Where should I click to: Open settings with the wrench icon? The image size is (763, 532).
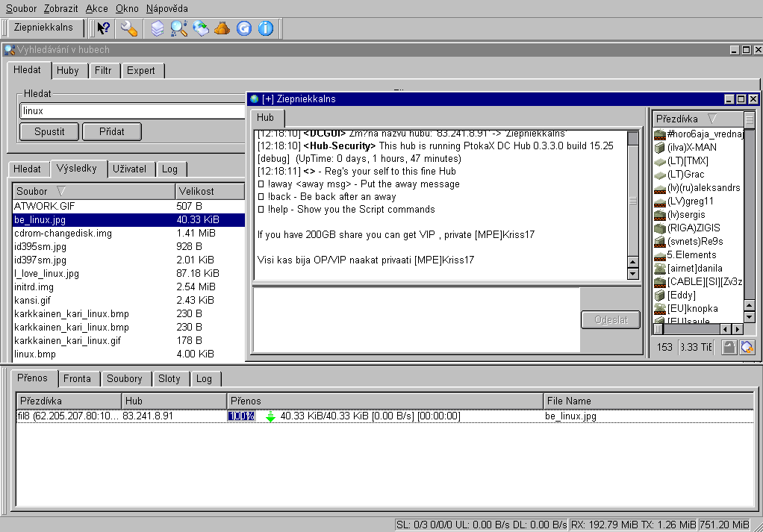point(128,28)
